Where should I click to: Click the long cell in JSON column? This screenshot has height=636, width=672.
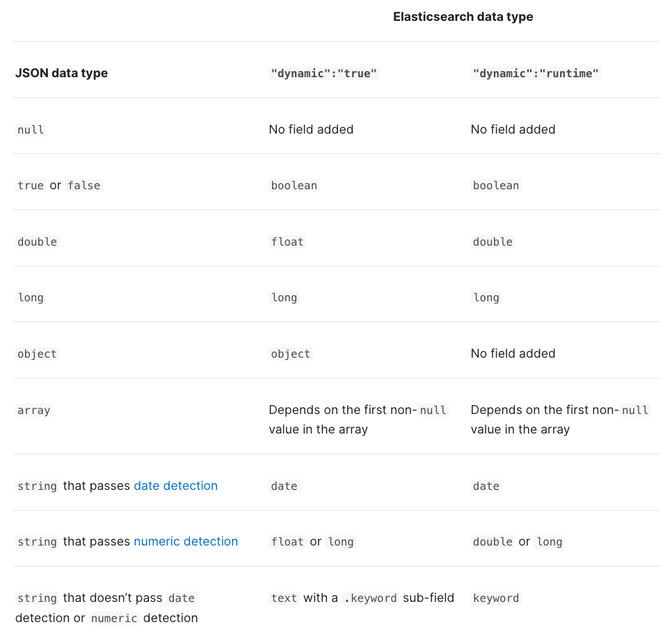pos(31,297)
